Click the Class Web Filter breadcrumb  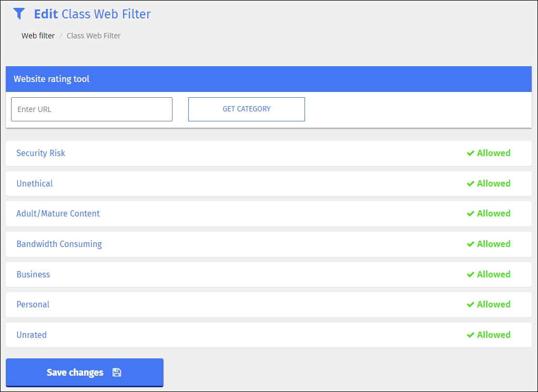(94, 36)
